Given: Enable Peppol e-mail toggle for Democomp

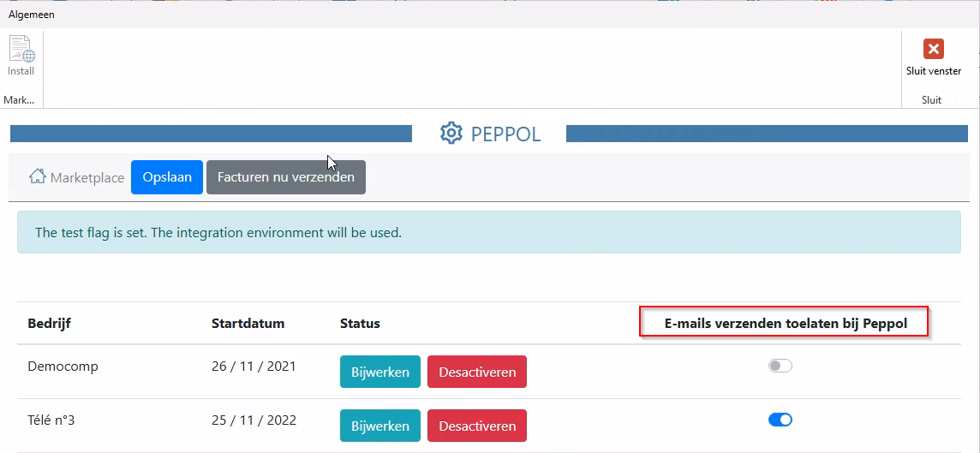Looking at the screenshot, I should [780, 367].
